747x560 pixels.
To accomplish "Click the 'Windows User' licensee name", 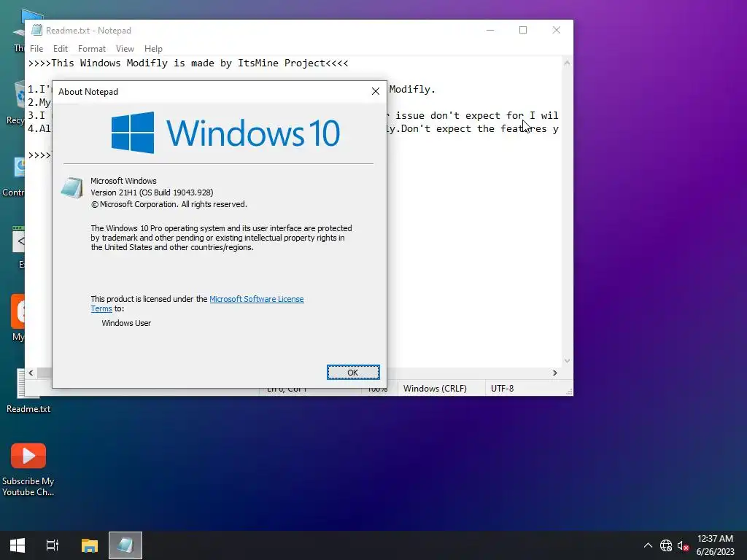I will pyautogui.click(x=126, y=323).
